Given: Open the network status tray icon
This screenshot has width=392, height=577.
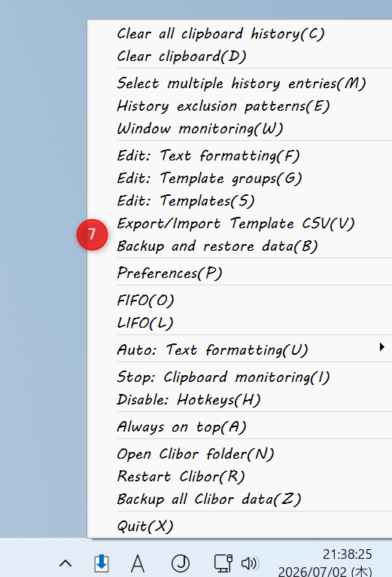Looking at the screenshot, I should click(x=223, y=563).
